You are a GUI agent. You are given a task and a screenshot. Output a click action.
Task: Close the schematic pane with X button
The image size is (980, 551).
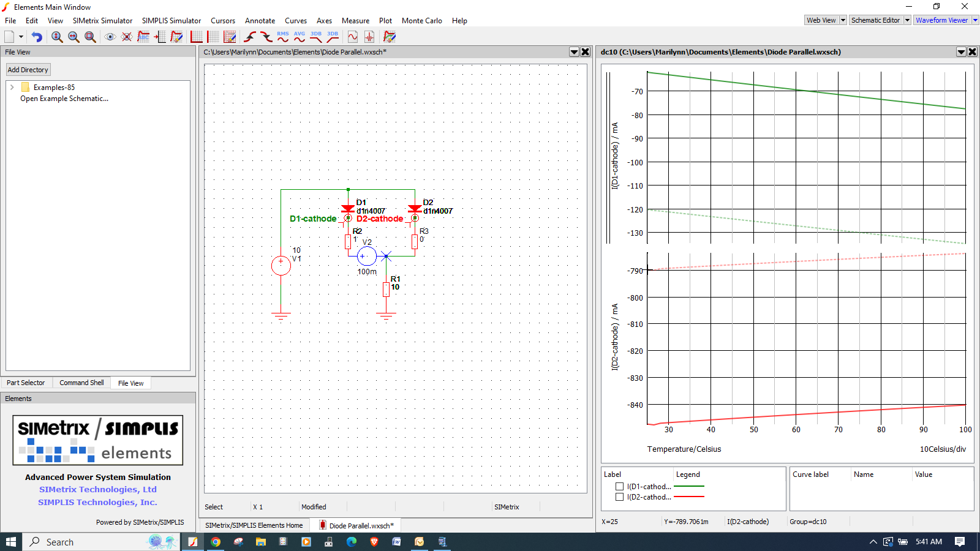(586, 52)
